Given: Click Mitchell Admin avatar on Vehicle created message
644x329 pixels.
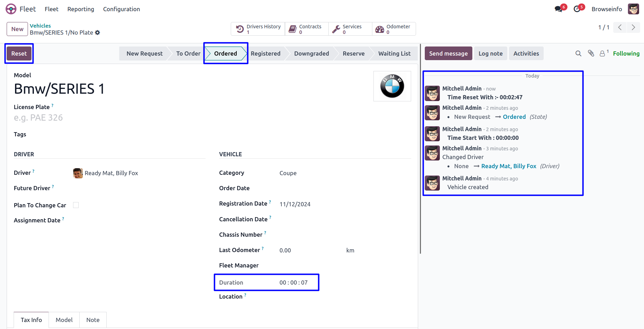Looking at the screenshot, I should (432, 183).
